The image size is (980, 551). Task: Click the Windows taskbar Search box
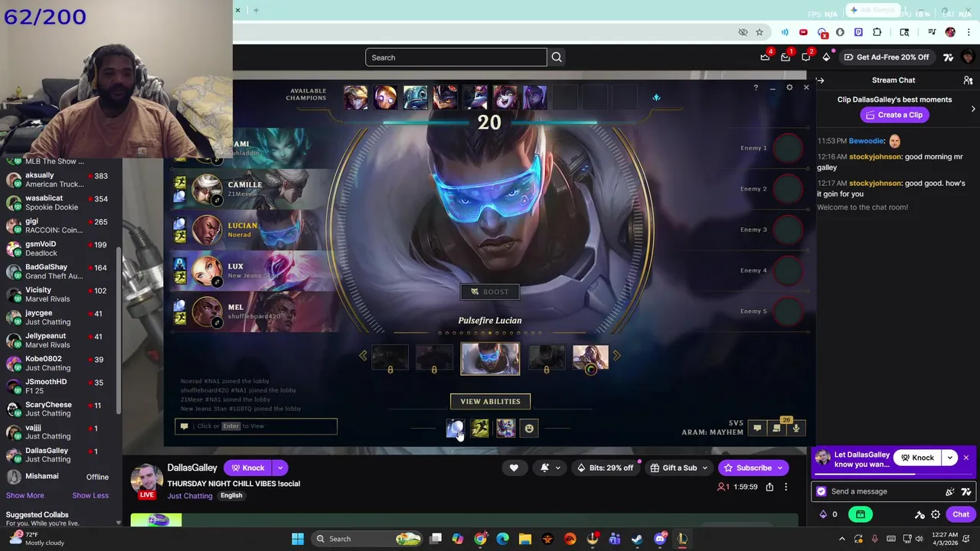tap(367, 539)
